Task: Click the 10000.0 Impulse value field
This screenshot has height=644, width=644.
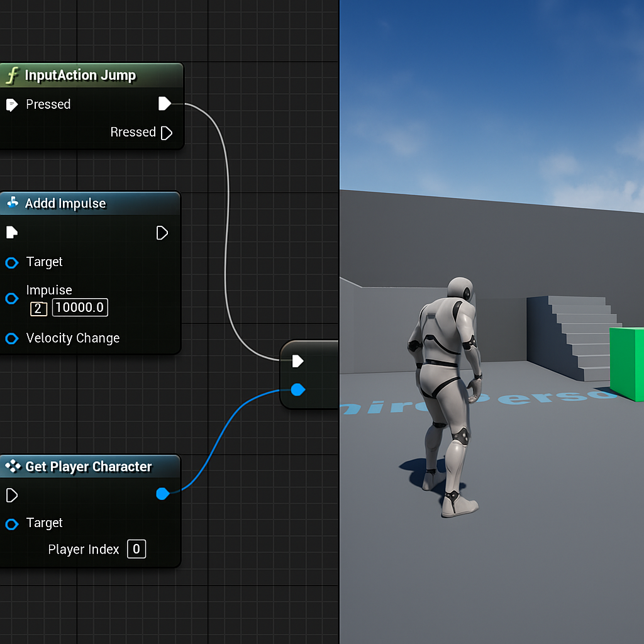Action: click(x=79, y=308)
